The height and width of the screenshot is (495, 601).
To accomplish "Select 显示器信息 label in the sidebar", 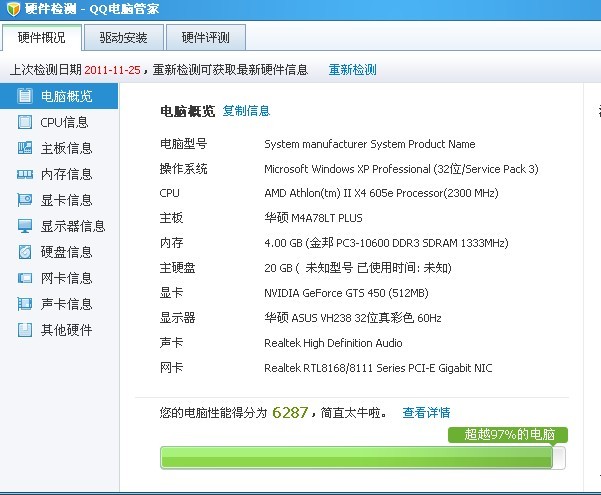I will tap(73, 226).
